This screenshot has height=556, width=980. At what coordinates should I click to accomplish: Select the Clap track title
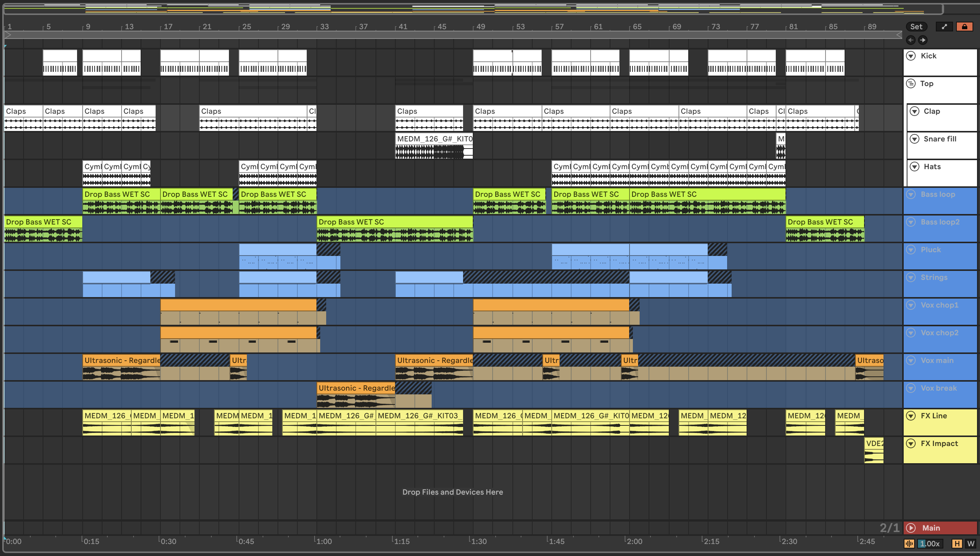point(932,111)
